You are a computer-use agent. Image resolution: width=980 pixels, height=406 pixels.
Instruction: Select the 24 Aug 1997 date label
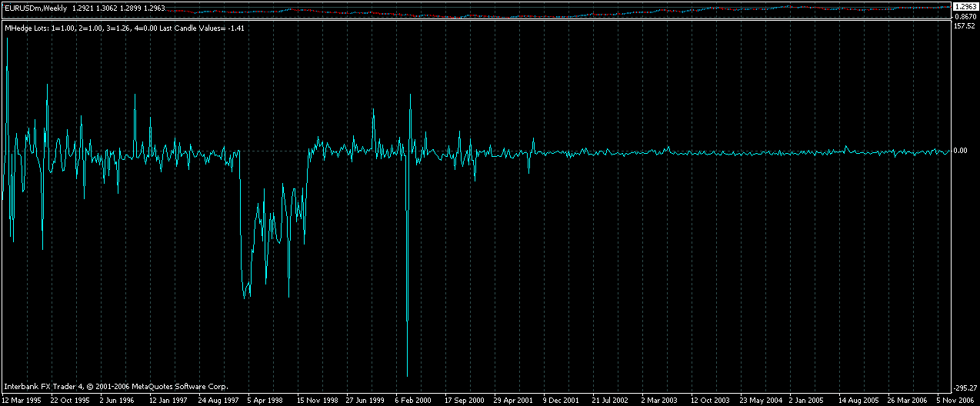point(218,400)
